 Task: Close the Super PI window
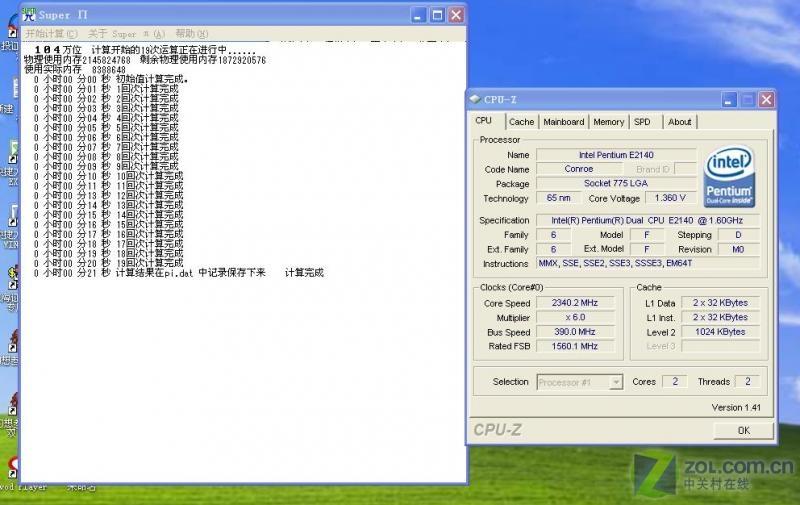coord(456,15)
